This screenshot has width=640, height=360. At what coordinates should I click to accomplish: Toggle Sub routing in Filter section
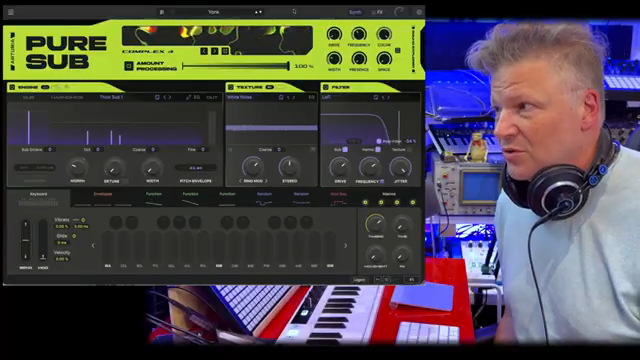pyautogui.click(x=345, y=150)
